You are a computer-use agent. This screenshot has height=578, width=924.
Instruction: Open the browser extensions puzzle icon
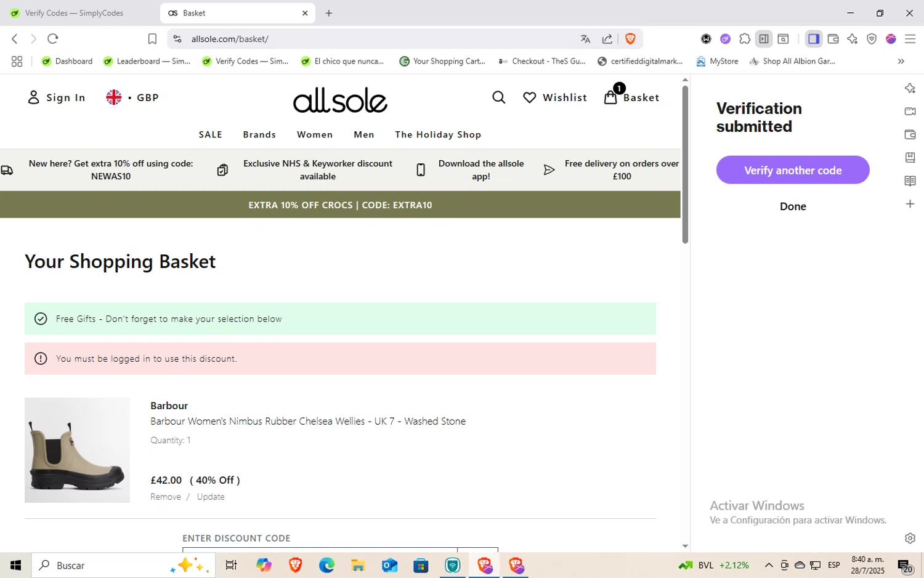pyautogui.click(x=745, y=39)
